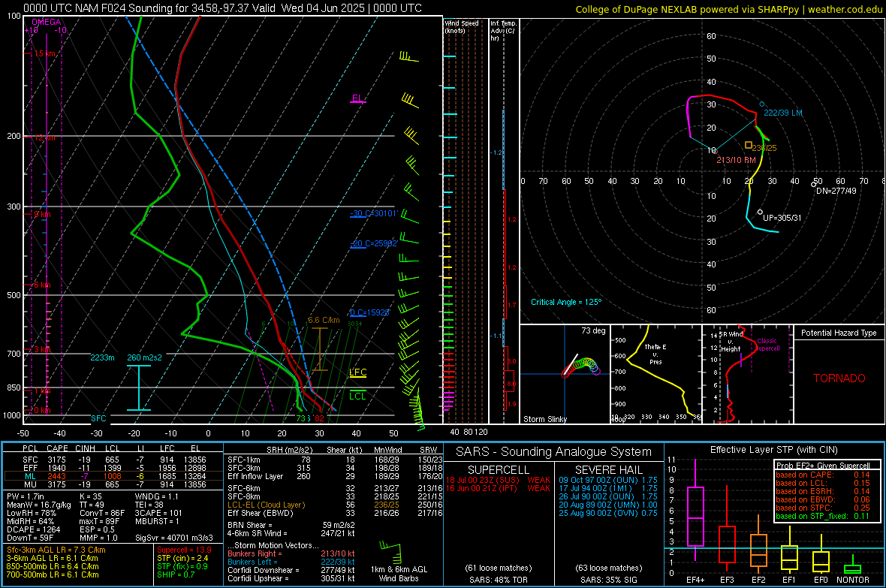Select the MU parcel row in the table
886x588 pixels.
click(113, 484)
